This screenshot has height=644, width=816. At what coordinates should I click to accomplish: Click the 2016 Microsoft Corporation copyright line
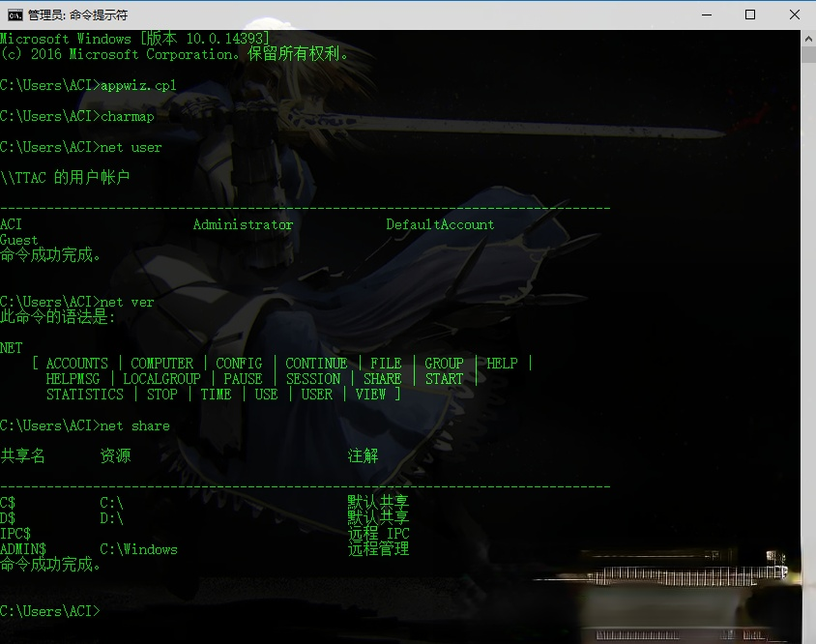(x=174, y=53)
